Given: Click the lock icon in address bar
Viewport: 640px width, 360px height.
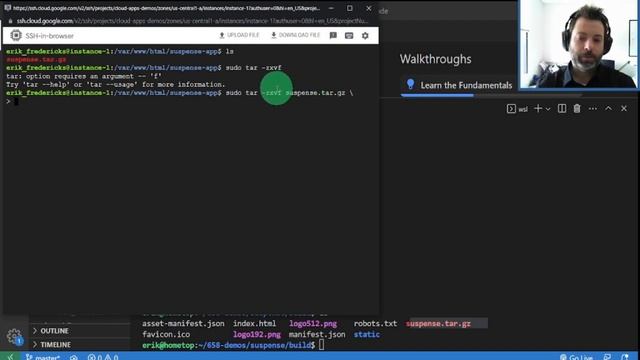Looking at the screenshot, I should [10, 21].
